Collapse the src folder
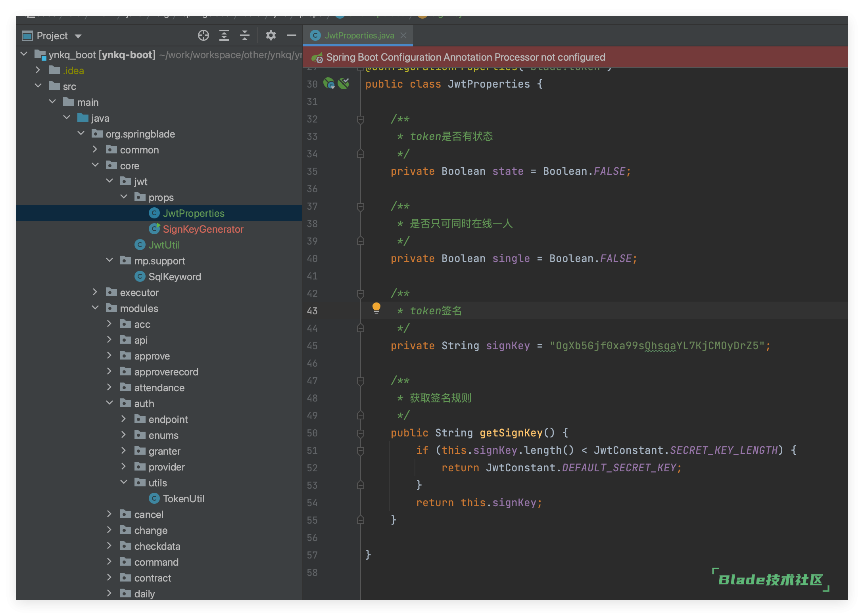This screenshot has width=864, height=616. click(x=38, y=86)
